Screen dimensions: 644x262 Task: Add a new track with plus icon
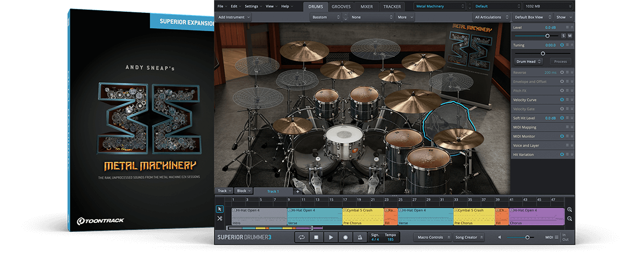click(x=298, y=191)
